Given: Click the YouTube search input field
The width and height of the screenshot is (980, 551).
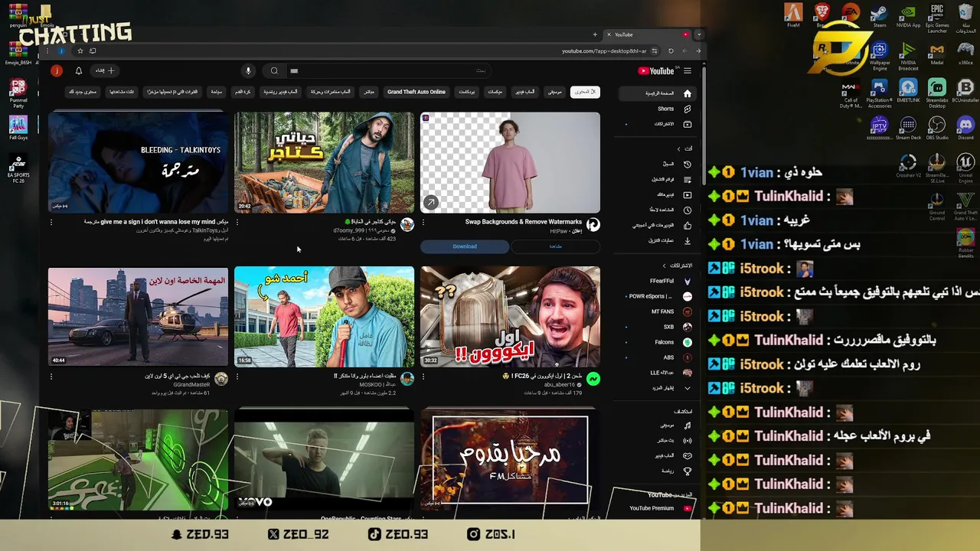Looking at the screenshot, I should (x=390, y=71).
